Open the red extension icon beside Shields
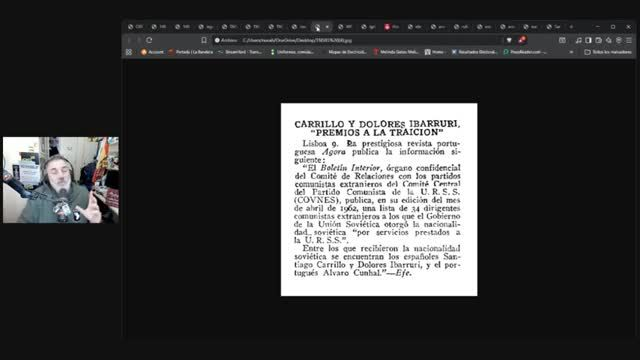The image size is (640, 360). pyautogui.click(x=522, y=40)
